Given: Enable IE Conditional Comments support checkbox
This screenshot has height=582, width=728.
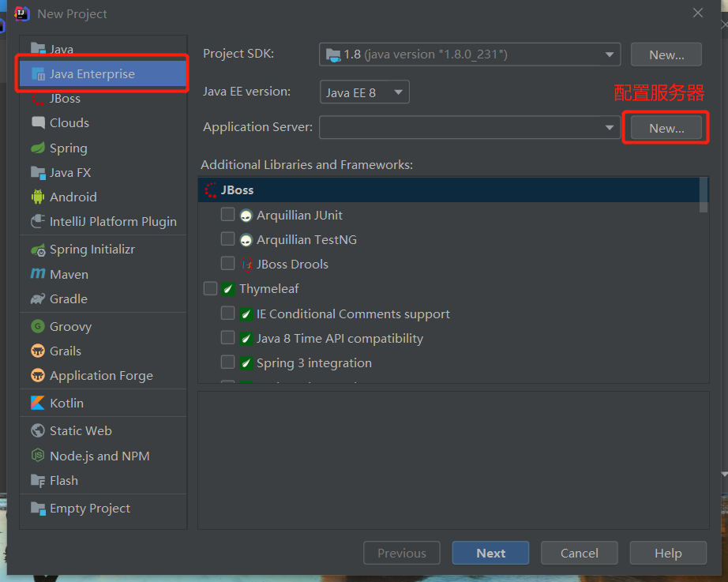Looking at the screenshot, I should click(x=227, y=313).
